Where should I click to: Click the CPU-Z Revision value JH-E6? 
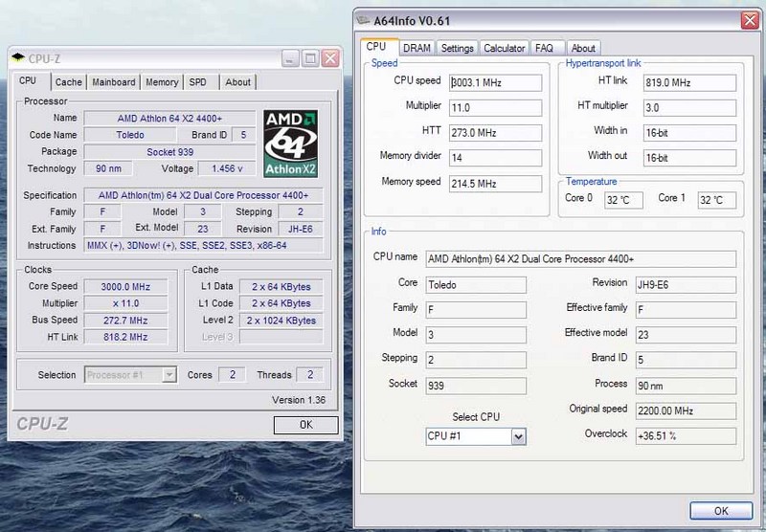point(300,229)
